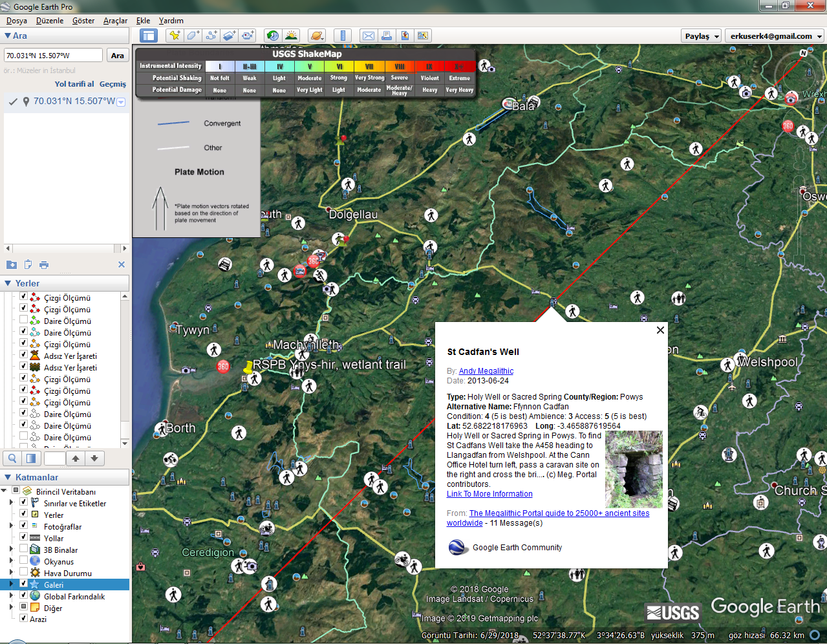Expand the 3B Binalar layer node
Screen dimensions: 827x644
pyautogui.click(x=12, y=549)
